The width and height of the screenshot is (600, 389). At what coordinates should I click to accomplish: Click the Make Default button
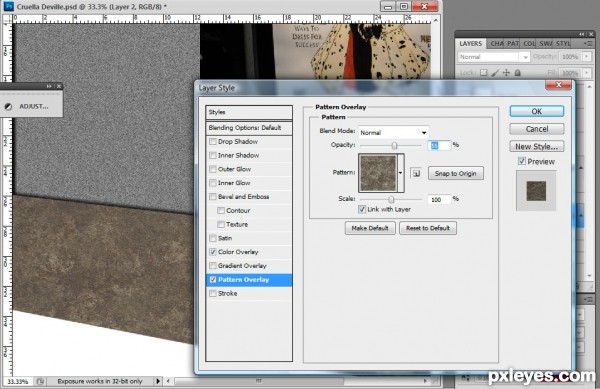pyautogui.click(x=370, y=228)
